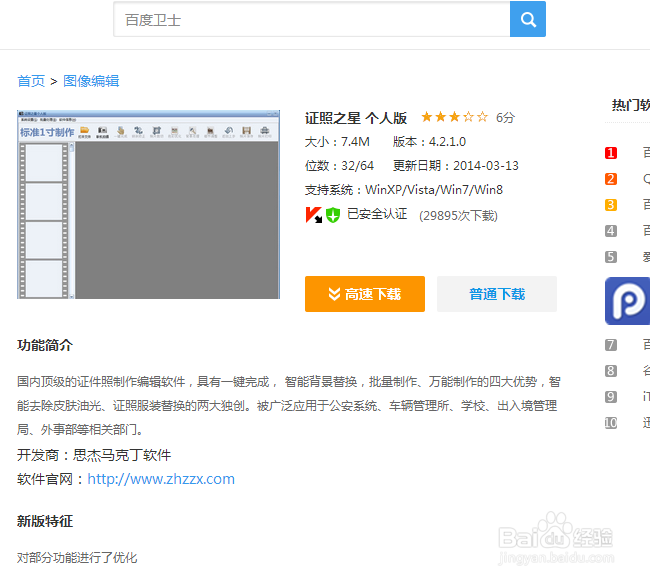
Task: Click the 6分 score text
Action: tap(505, 118)
